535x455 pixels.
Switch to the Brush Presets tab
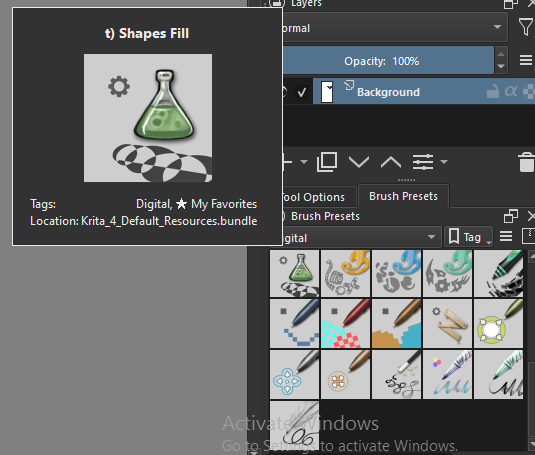[403, 196]
